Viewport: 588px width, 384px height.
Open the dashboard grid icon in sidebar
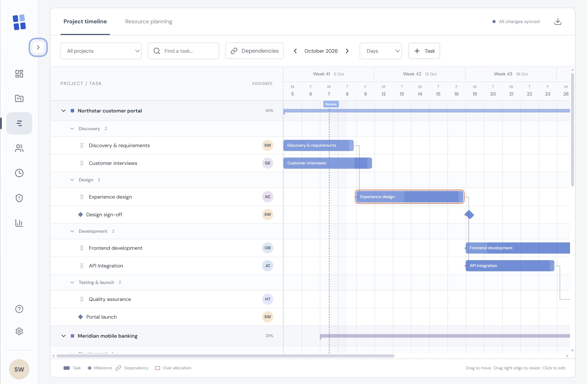[x=19, y=74]
